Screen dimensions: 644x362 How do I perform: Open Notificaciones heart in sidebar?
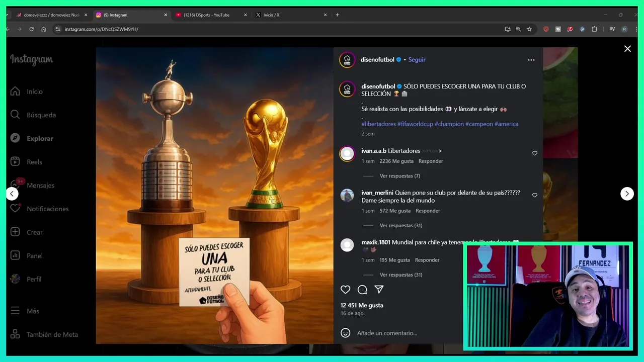tap(40, 209)
